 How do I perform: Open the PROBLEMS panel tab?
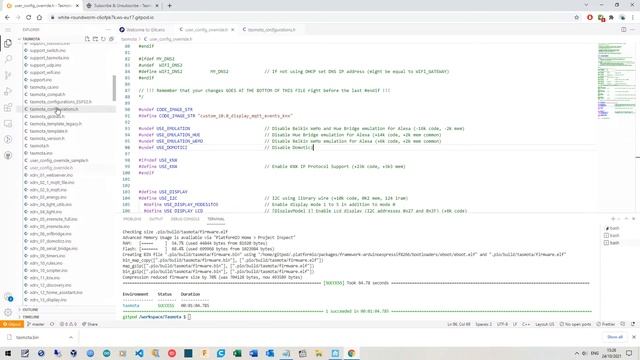(x=132, y=219)
